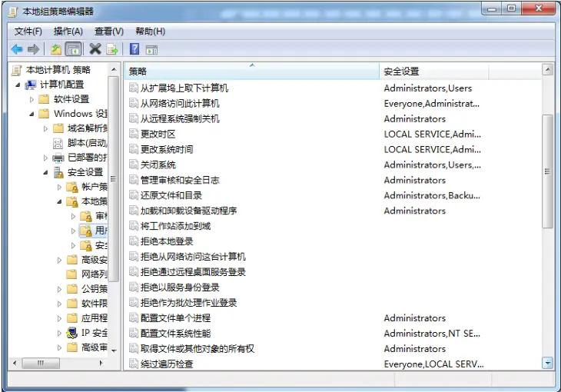Image resolution: width=561 pixels, height=392 pixels.
Task: Click the Export list toolbar icon
Action: (x=112, y=49)
